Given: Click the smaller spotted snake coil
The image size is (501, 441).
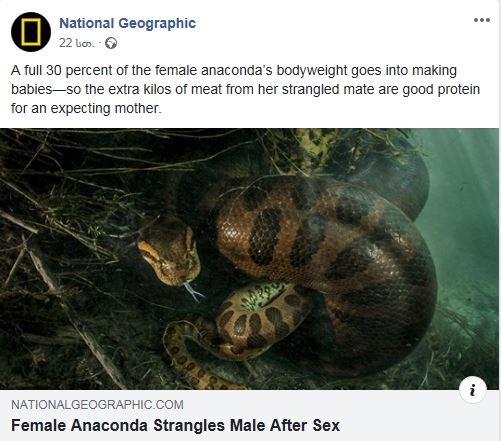Looking at the screenshot, I should click(x=262, y=317).
